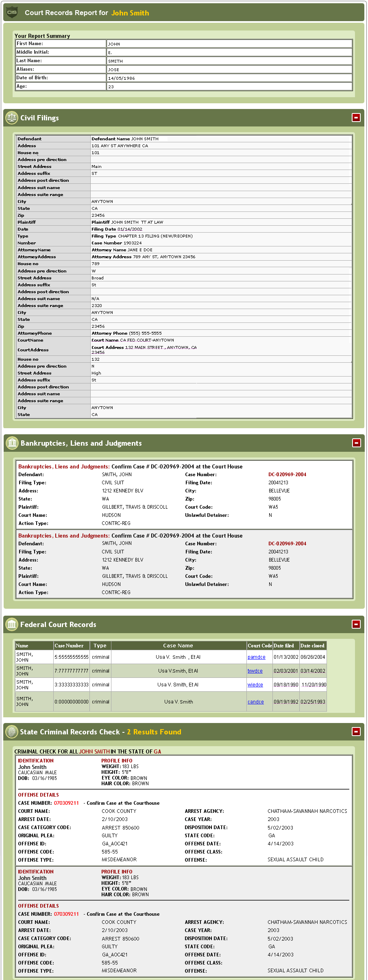Image resolution: width=368 pixels, height=980 pixels.
Task: Collapse the Civil Filings section
Action: tap(356, 118)
